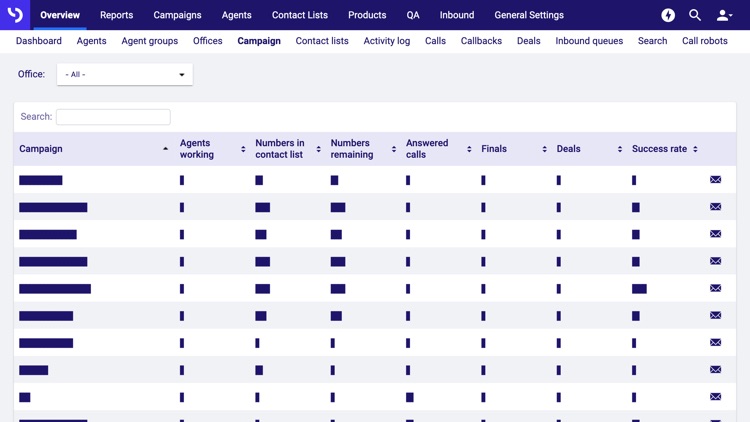Click the fifth row campaign name
The image size is (750, 422).
[x=55, y=289]
